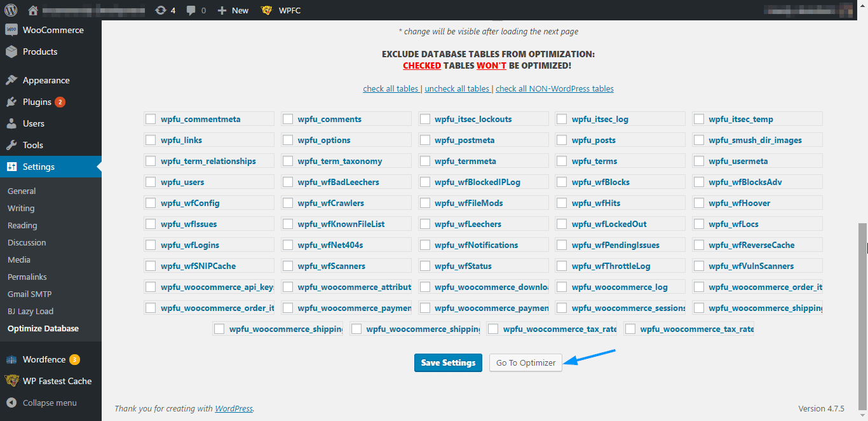Image resolution: width=868 pixels, height=421 pixels.
Task: Click the WPFC cheetah icon in the admin bar
Action: click(x=267, y=10)
